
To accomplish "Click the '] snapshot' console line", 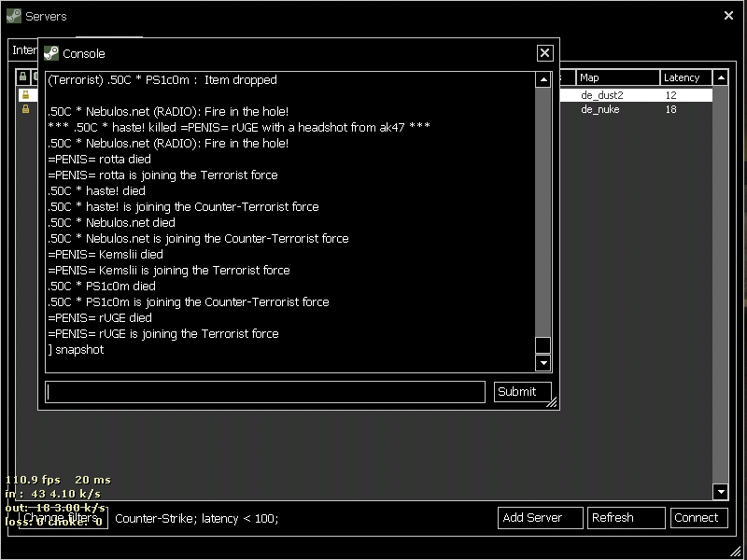I will (x=76, y=350).
